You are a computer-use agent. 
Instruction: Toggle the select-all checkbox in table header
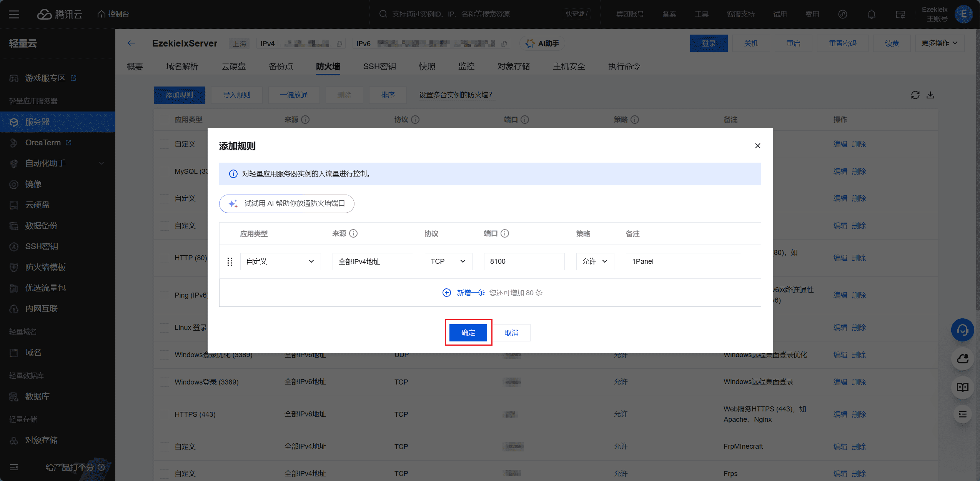click(x=165, y=120)
